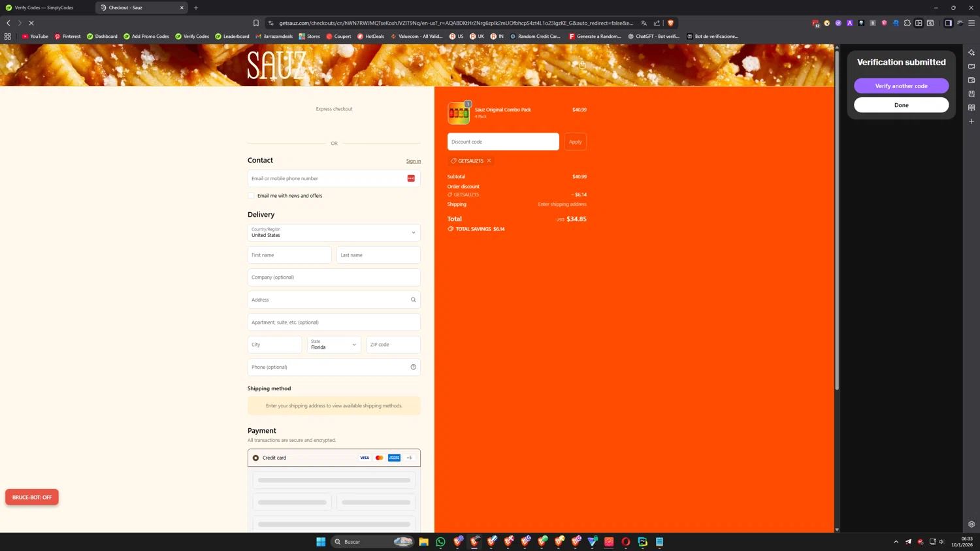980x551 pixels.
Task: Open WhatsApp from the taskbar
Action: pos(440,541)
